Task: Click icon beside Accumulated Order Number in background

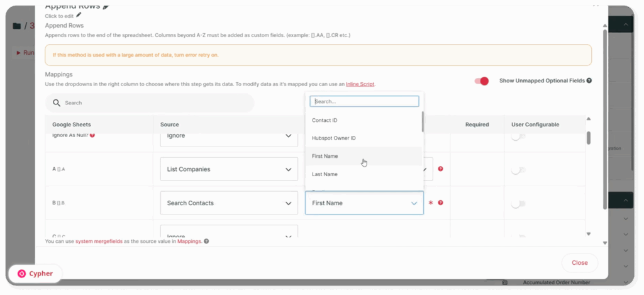Action: click(505, 282)
